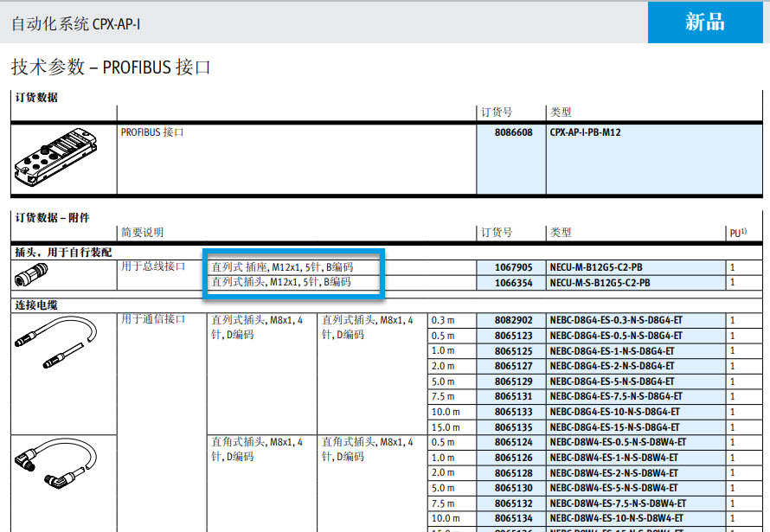This screenshot has height=532, width=770.
Task: Click the CPX-AP-I PROFIBUS module image
Action: [x=56, y=157]
